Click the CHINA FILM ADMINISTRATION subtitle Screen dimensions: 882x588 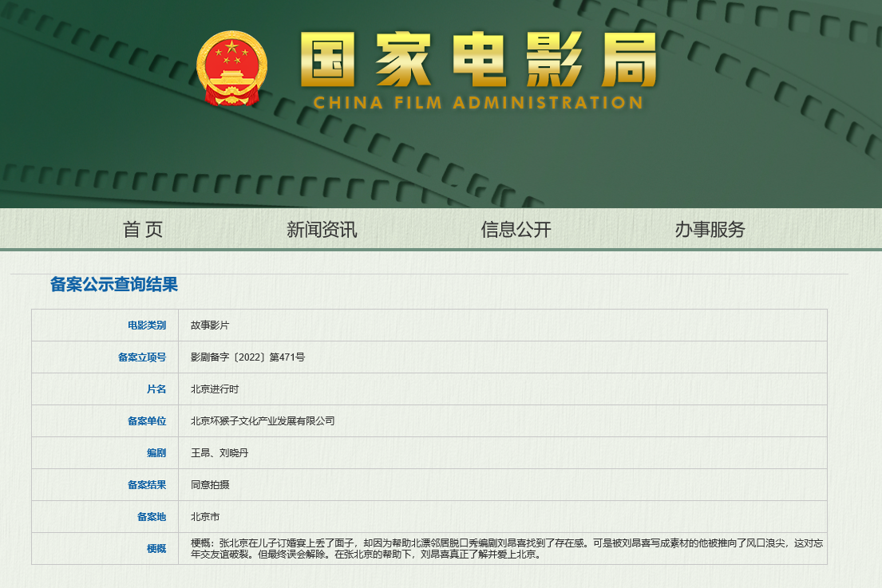pyautogui.click(x=478, y=103)
